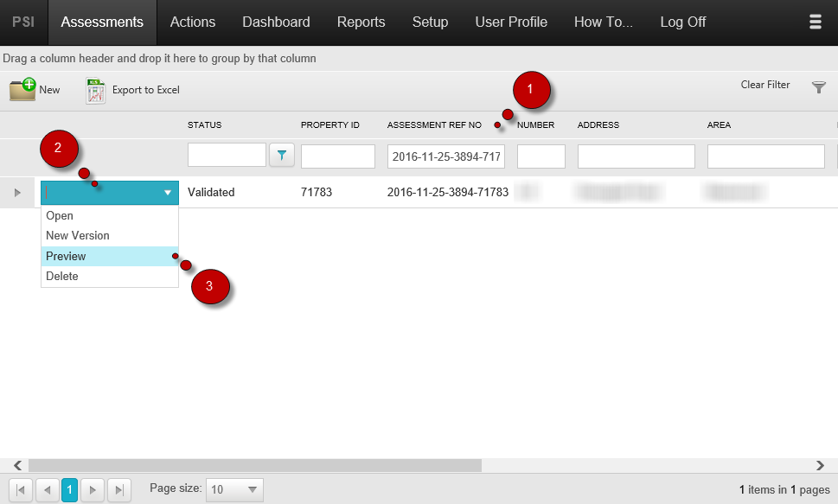Choose Delete from the action list
The width and height of the screenshot is (838, 504).
click(x=110, y=277)
